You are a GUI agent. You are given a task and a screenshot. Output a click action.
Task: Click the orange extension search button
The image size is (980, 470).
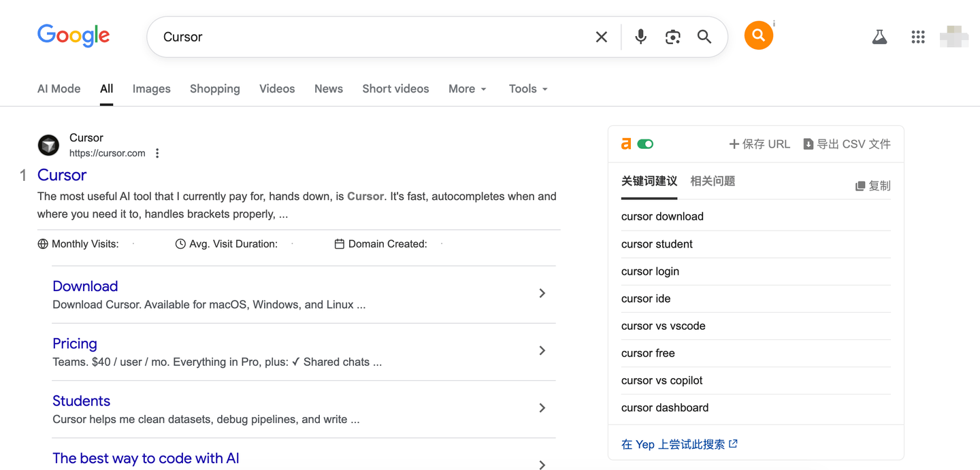pyautogui.click(x=758, y=35)
